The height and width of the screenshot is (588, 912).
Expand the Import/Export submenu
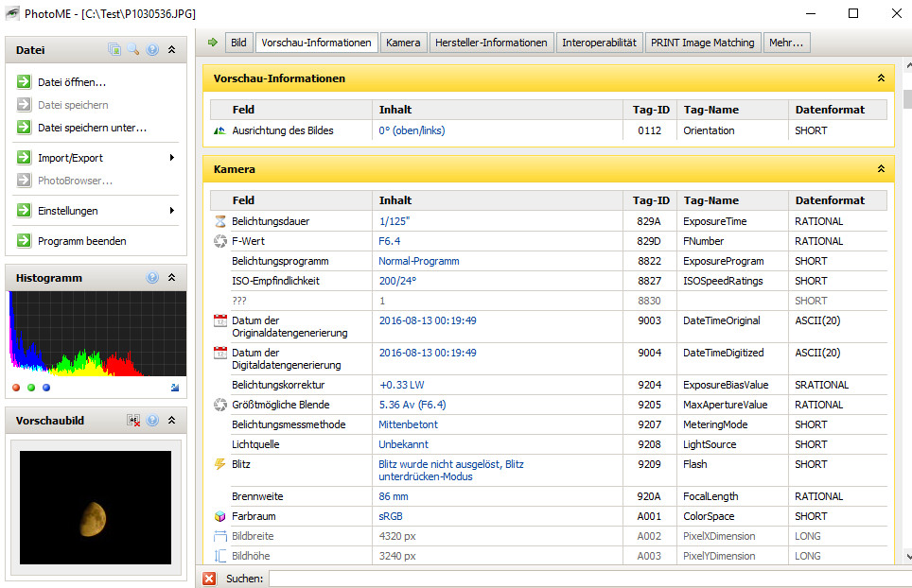tap(171, 158)
